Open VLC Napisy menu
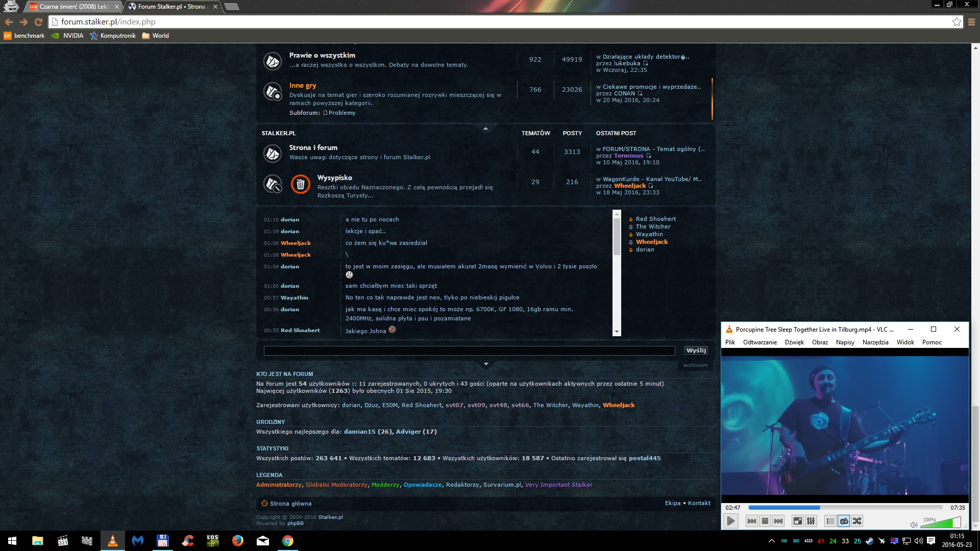This screenshot has width=980, height=551. click(x=845, y=342)
